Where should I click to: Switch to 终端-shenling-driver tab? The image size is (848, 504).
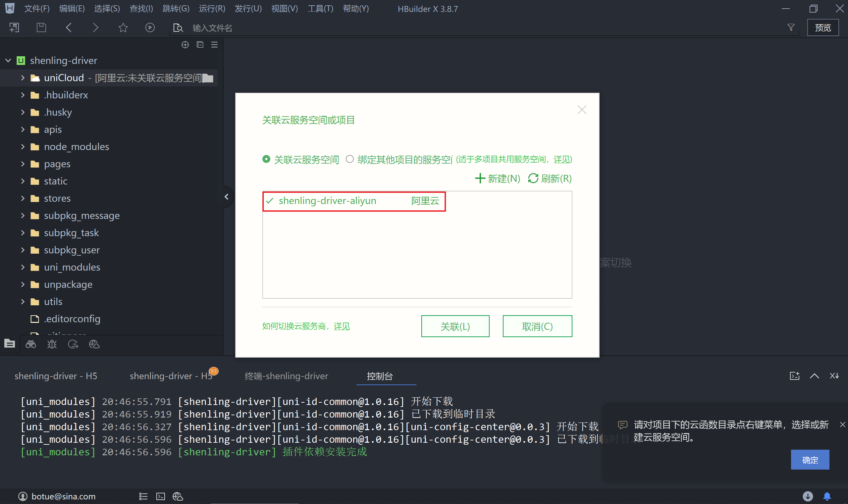coord(286,376)
